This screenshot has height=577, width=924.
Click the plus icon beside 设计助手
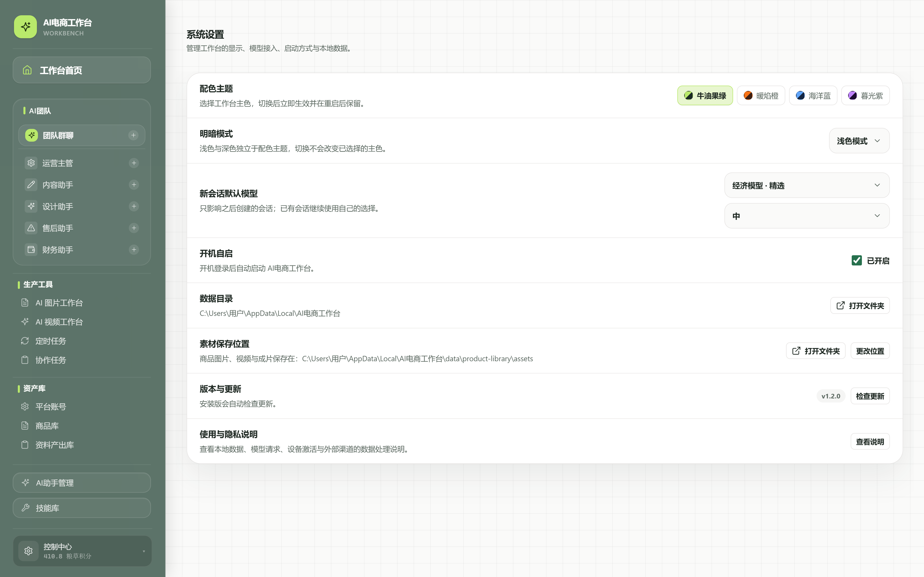(134, 206)
